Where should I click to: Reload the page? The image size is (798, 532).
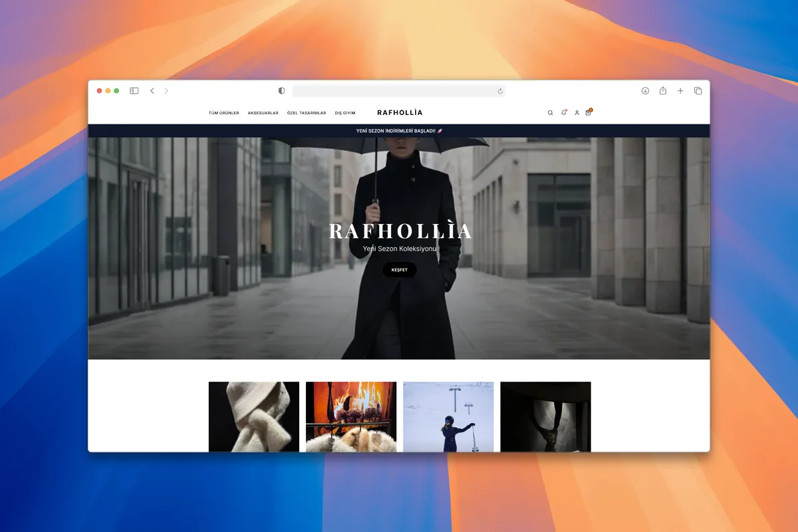(x=500, y=91)
